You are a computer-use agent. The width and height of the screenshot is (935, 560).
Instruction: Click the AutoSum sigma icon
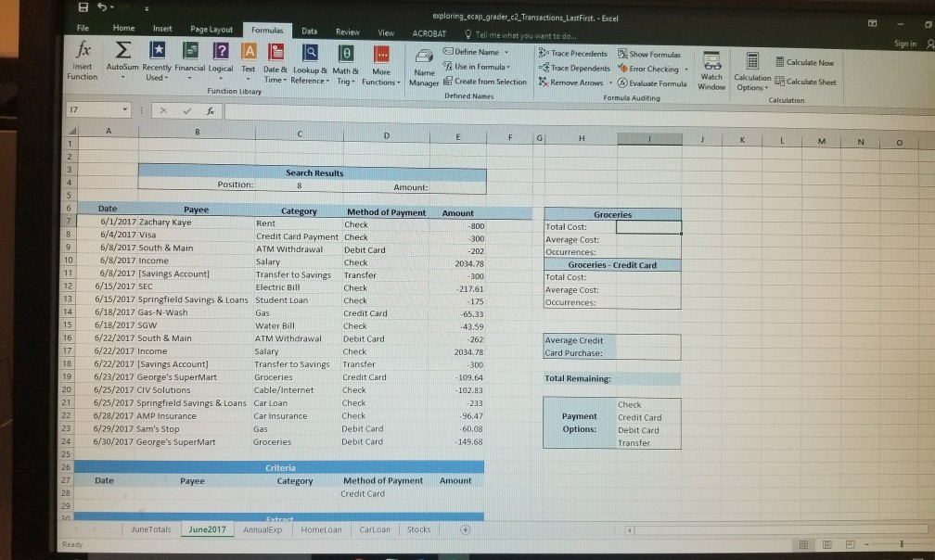(122, 49)
